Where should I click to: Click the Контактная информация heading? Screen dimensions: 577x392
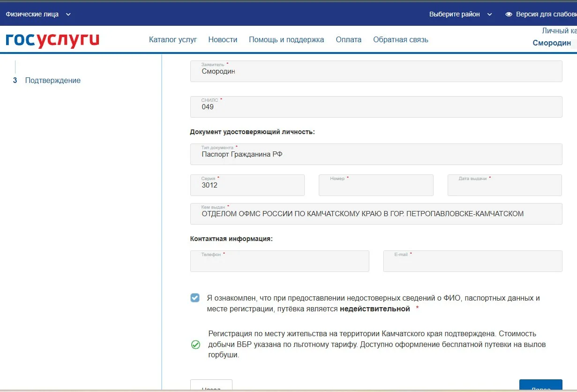point(231,239)
